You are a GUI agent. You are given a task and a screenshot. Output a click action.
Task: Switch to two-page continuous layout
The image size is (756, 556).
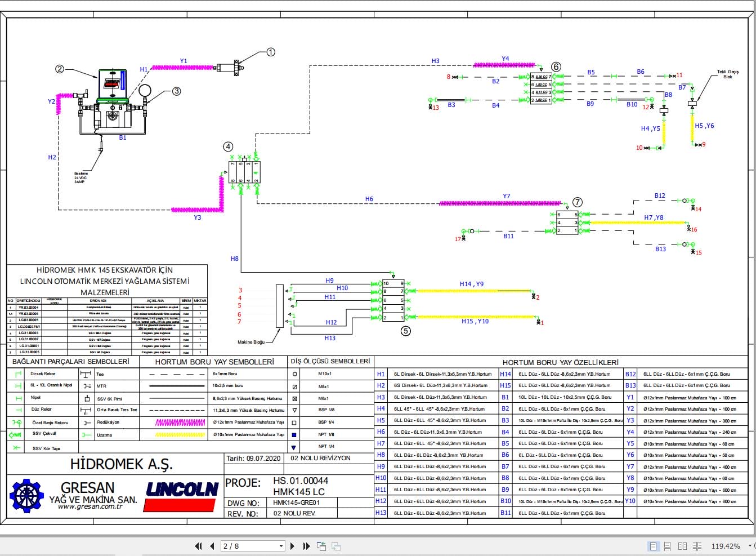[x=697, y=546]
